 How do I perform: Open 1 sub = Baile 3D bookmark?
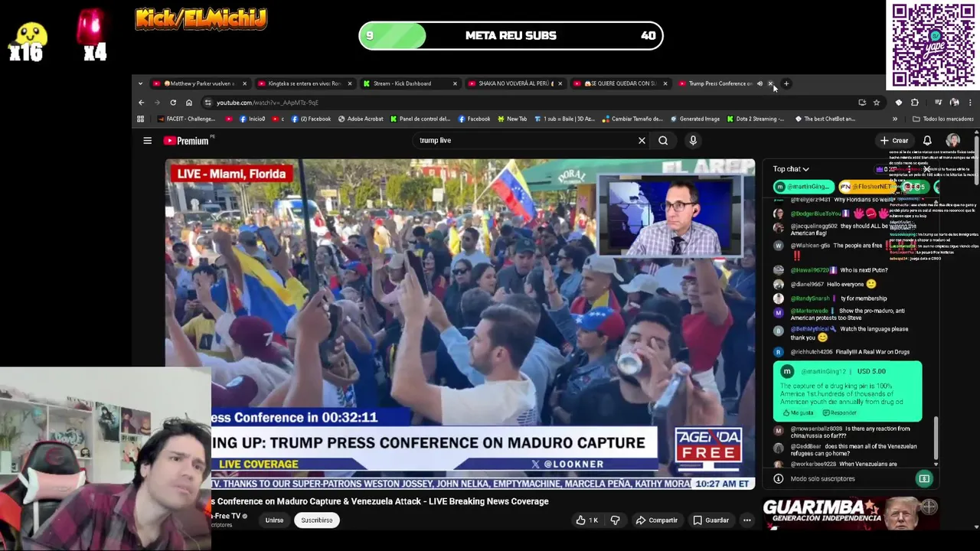[564, 119]
